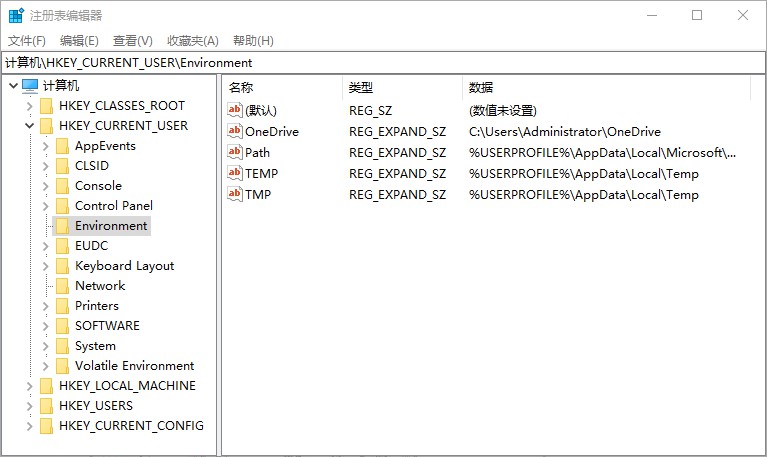
Task: Collapse the HKEY_CURRENT_USER node
Action: (29, 126)
